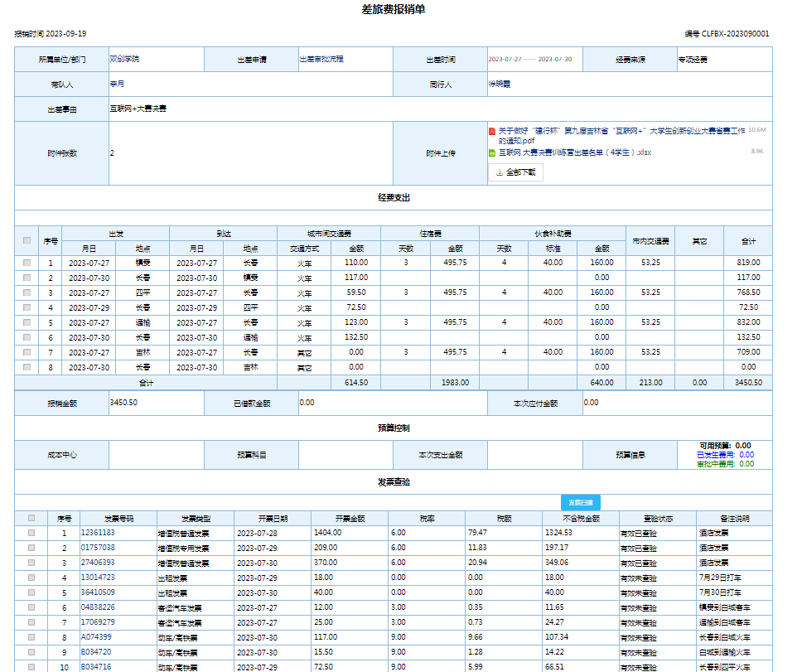Image resolution: width=802 pixels, height=672 pixels.
Task: Check the box for expense row 6
Action: click(x=27, y=337)
